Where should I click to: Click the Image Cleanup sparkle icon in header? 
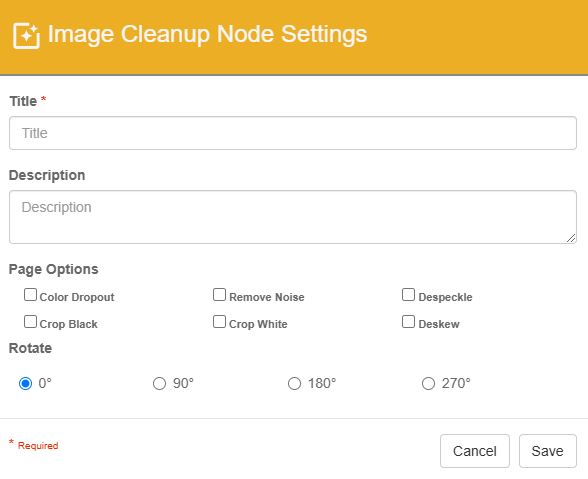tap(26, 36)
